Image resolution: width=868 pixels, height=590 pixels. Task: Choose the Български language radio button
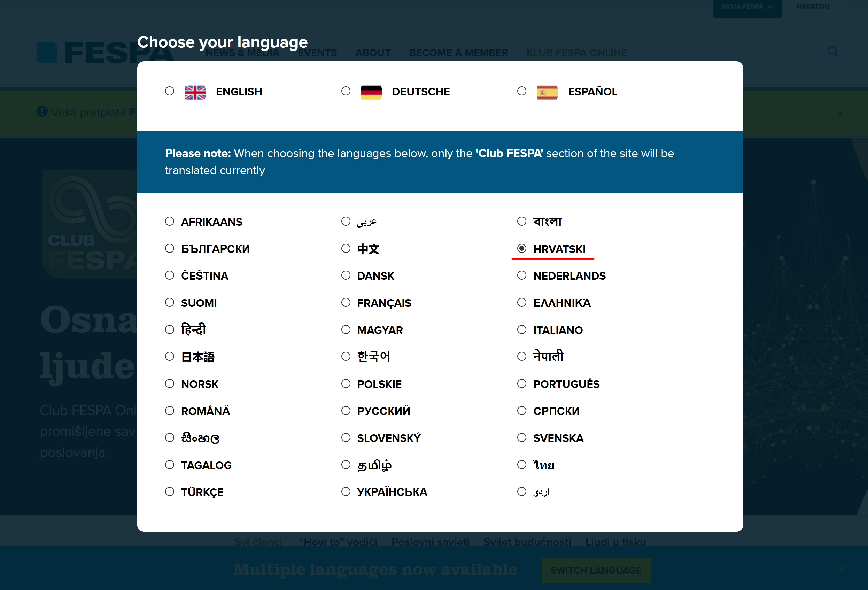[x=170, y=249]
